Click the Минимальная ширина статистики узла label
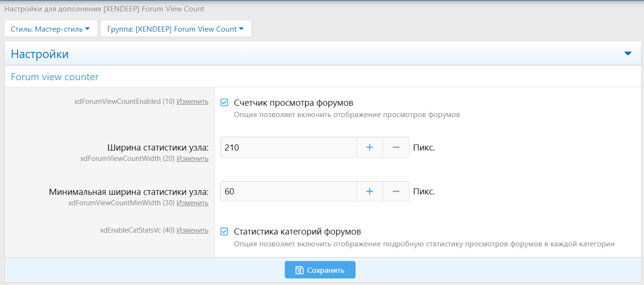Image resolution: width=644 pixels, height=285 pixels. (128, 192)
